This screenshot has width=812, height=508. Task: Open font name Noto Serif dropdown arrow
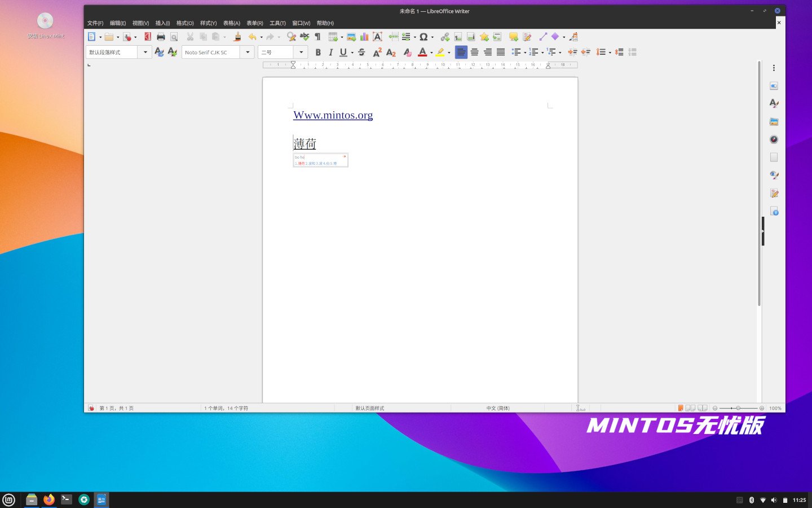point(248,52)
